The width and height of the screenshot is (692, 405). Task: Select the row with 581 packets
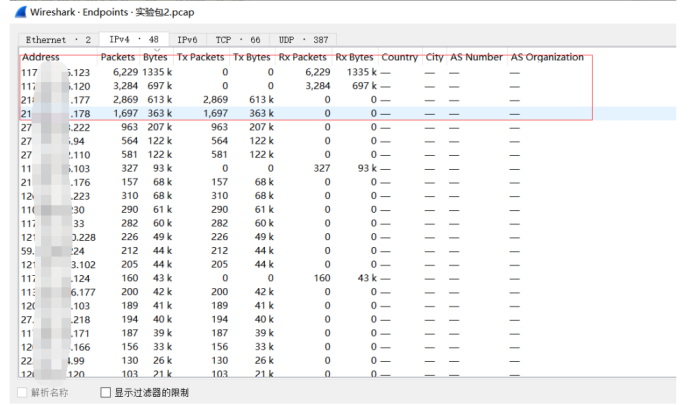pos(348,154)
